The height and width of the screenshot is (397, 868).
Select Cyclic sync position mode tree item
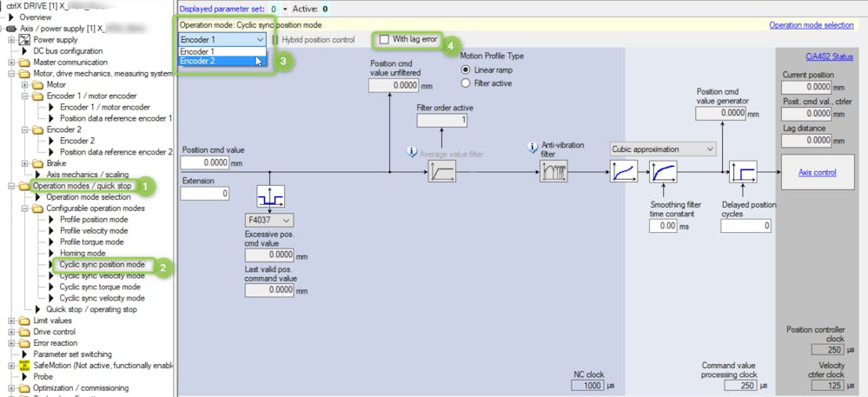coord(102,265)
